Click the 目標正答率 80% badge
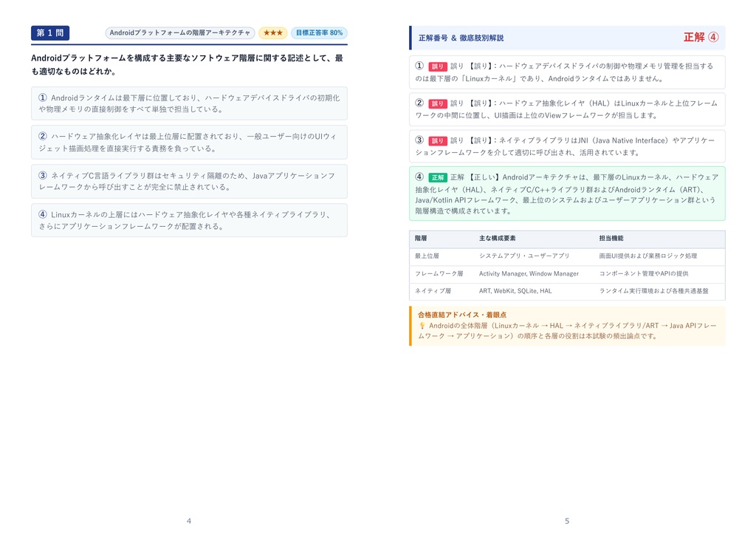Image resolution: width=756 pixels, height=537 pixels. point(319,33)
